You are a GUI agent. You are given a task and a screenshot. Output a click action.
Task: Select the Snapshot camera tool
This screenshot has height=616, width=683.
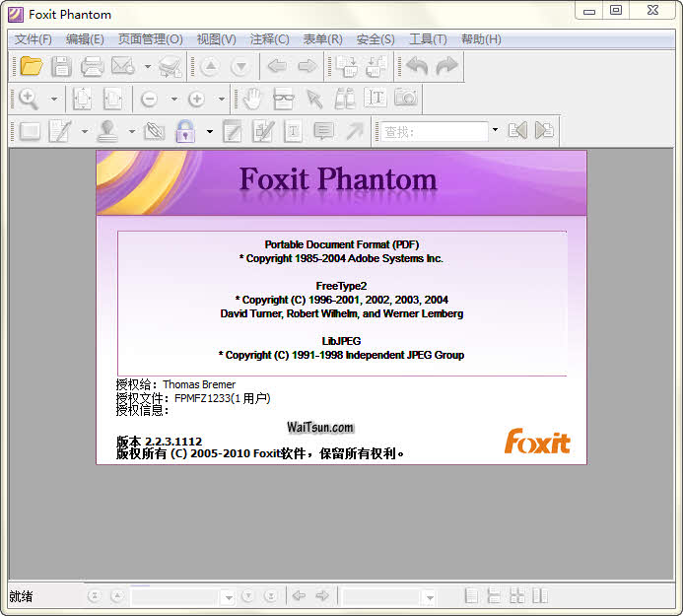[405, 99]
